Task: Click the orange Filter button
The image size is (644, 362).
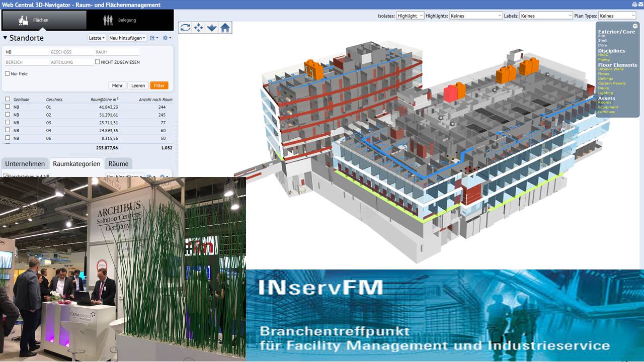Action: 159,85
